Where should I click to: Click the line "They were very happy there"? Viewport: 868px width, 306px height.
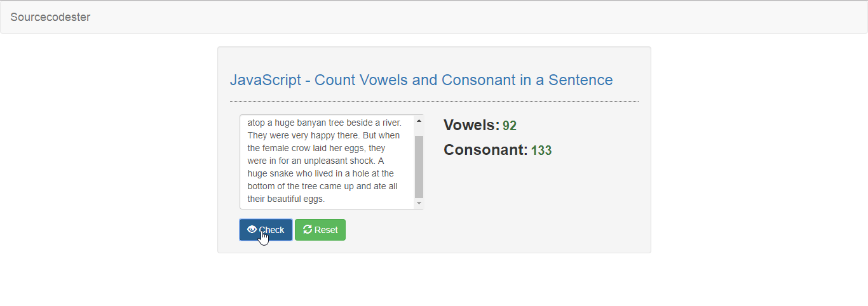click(x=323, y=135)
